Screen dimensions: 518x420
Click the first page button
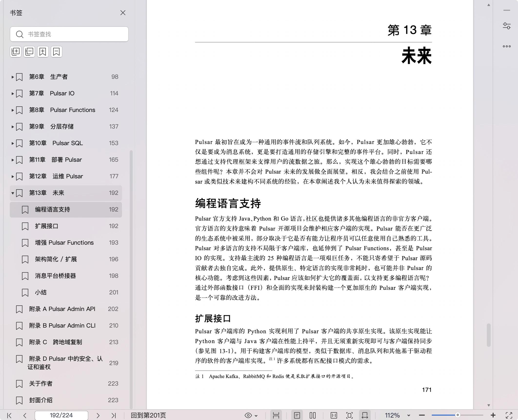9,415
